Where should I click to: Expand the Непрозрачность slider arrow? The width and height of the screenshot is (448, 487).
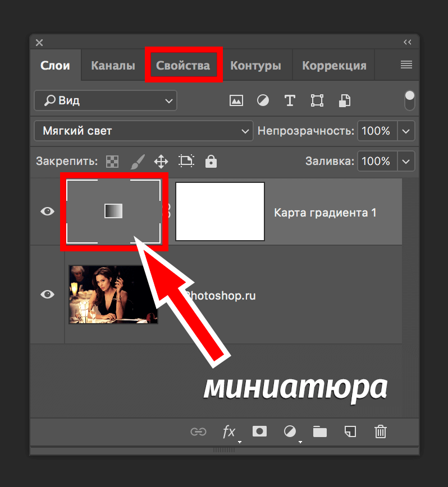pos(406,131)
